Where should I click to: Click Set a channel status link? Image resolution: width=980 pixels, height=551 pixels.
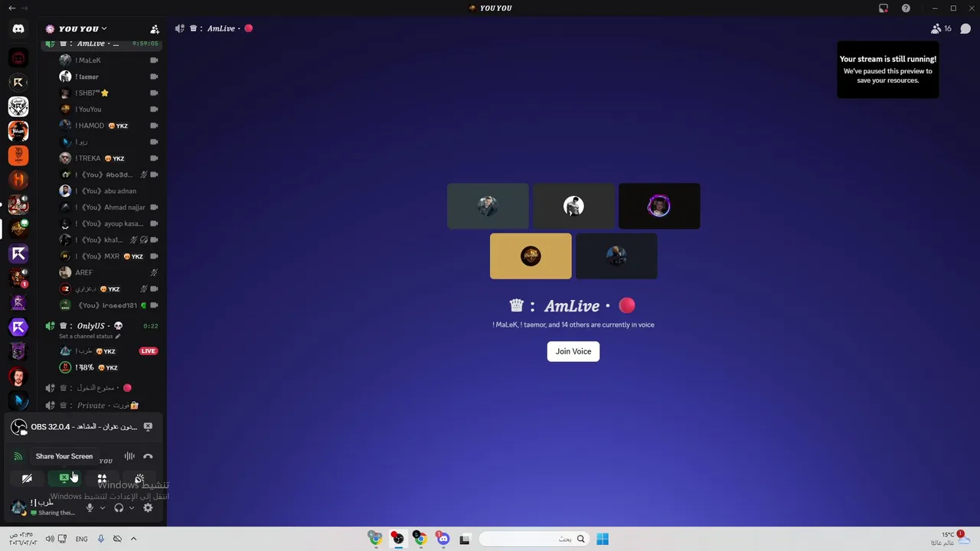[90, 337]
